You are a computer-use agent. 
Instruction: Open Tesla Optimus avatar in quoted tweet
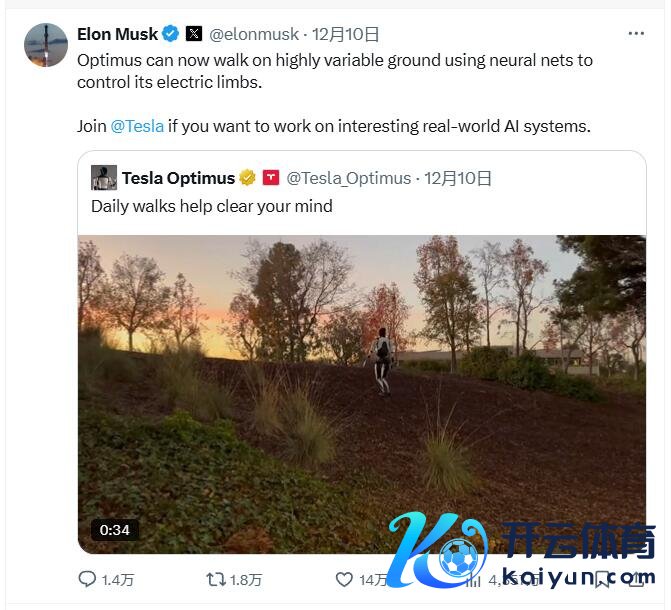104,178
